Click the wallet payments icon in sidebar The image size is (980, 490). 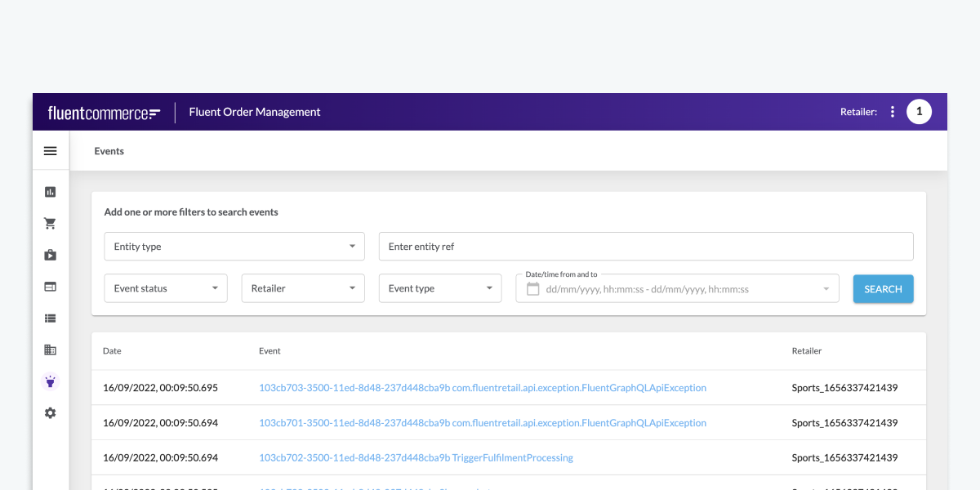50,286
